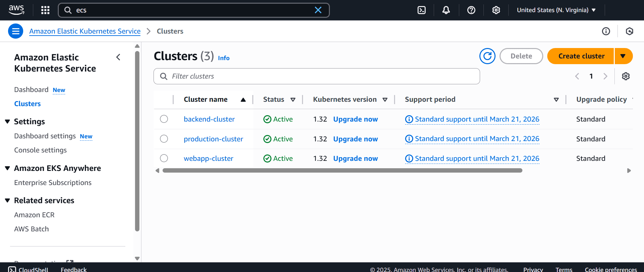
Task: Click the sidebar vertical scrollbar
Action: 137,141
